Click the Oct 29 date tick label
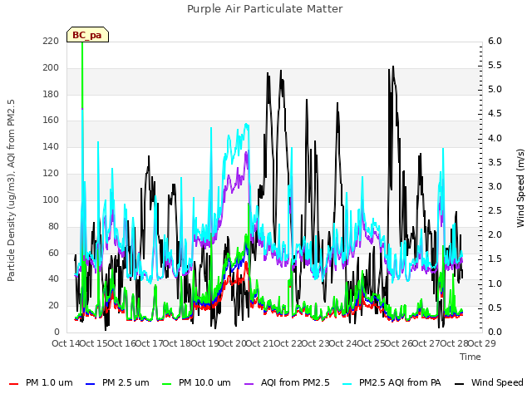Viewport: 532px width, 399px height. click(x=482, y=343)
